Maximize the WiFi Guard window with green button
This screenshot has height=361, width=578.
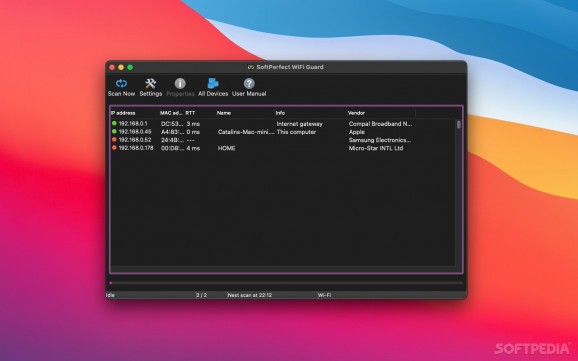pos(130,67)
